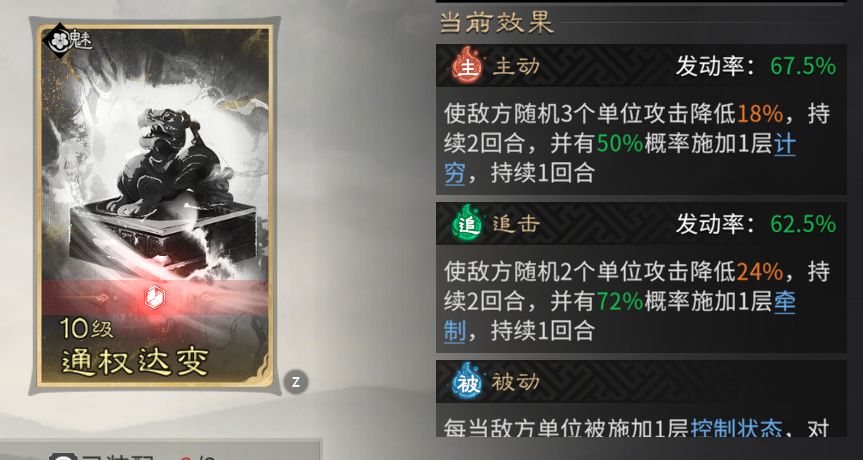This screenshot has width=863, height=460.
Task: Click the blue 被 passive skill icon
Action: coord(467,382)
